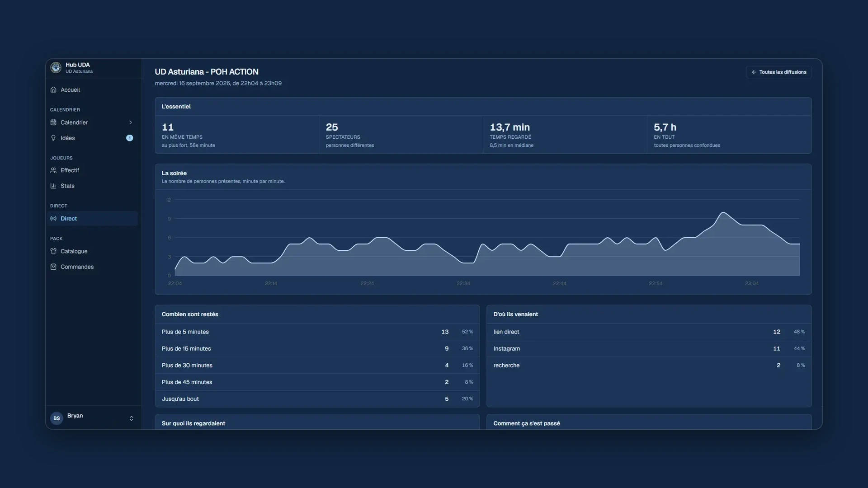This screenshot has height=488, width=868.
Task: Select Direct in the sidebar
Action: click(93, 219)
